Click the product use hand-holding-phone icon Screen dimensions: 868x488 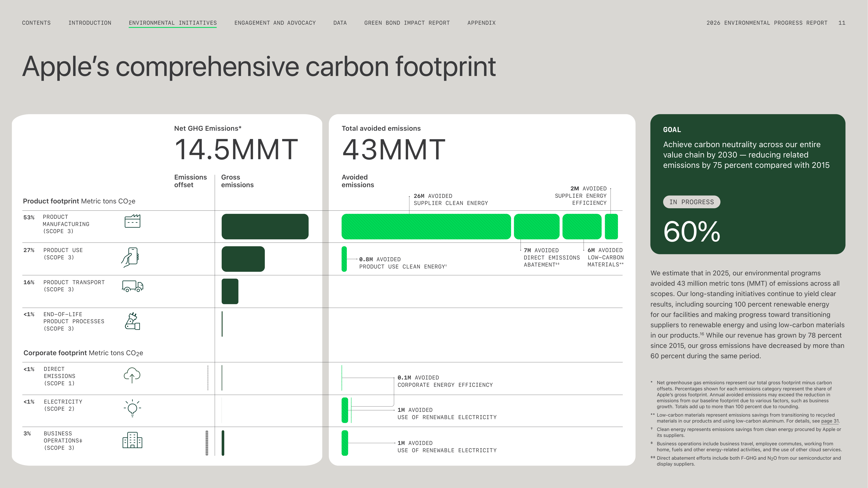130,257
